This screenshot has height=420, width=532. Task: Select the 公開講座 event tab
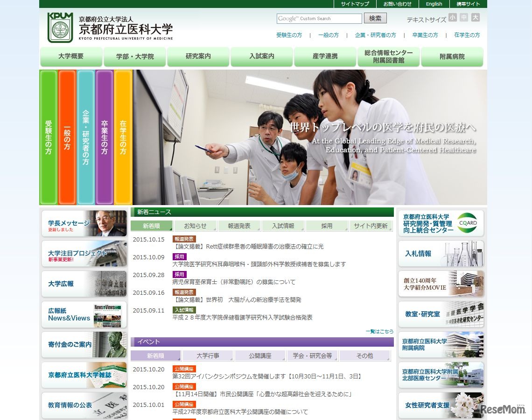click(260, 356)
